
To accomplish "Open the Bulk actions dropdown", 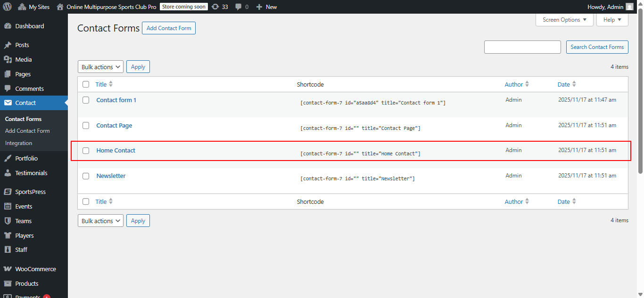I will (100, 66).
